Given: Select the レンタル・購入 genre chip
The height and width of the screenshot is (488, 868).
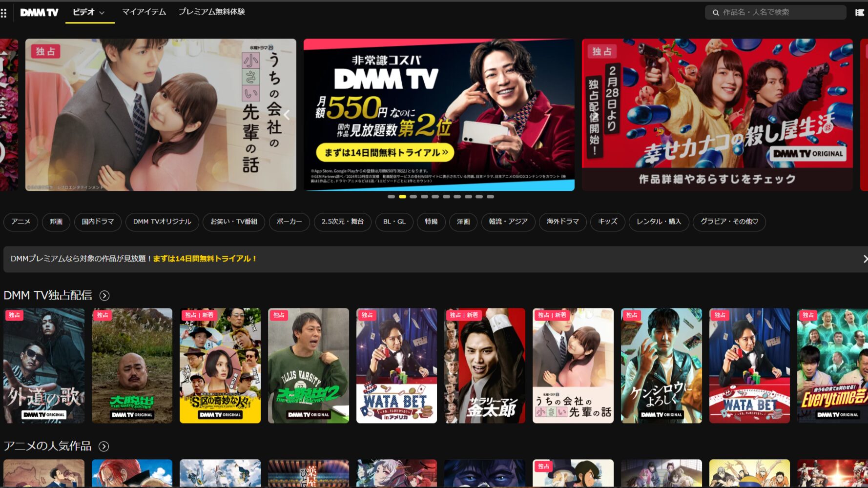Looking at the screenshot, I should coord(659,222).
